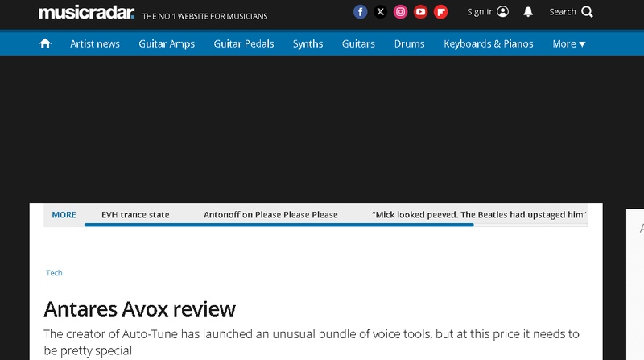The image size is (644, 360).
Task: Click the notifications bell icon
Action: click(x=528, y=12)
